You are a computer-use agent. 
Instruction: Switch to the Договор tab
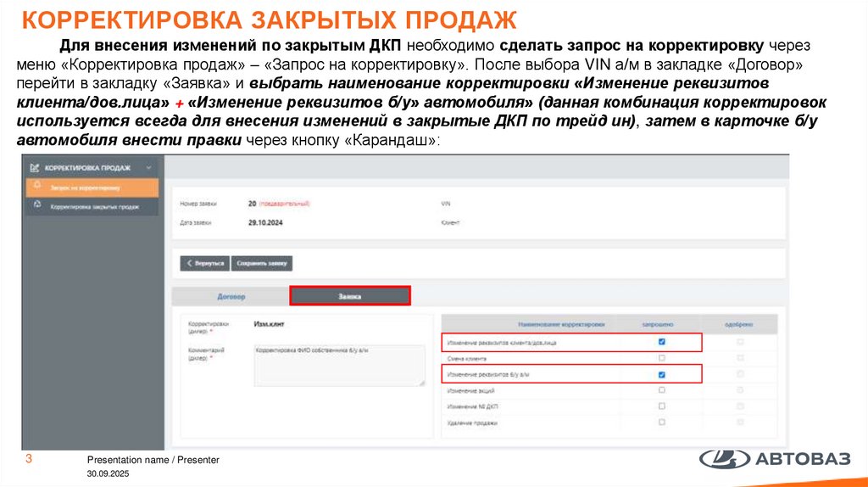(231, 296)
